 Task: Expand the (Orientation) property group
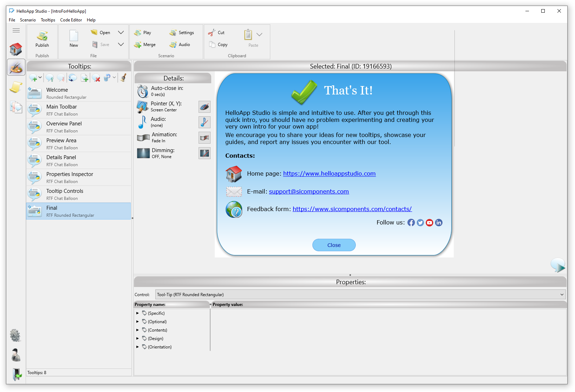click(137, 347)
